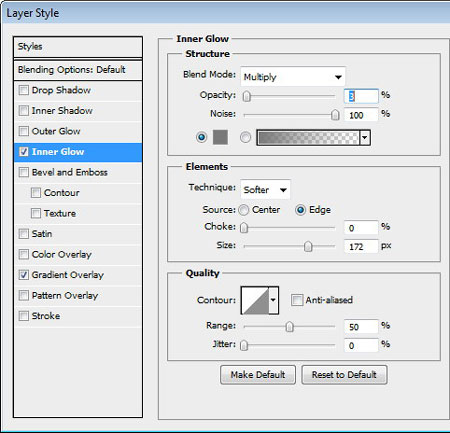The width and height of the screenshot is (450, 433).
Task: Set Source to Center
Action: coord(244,210)
